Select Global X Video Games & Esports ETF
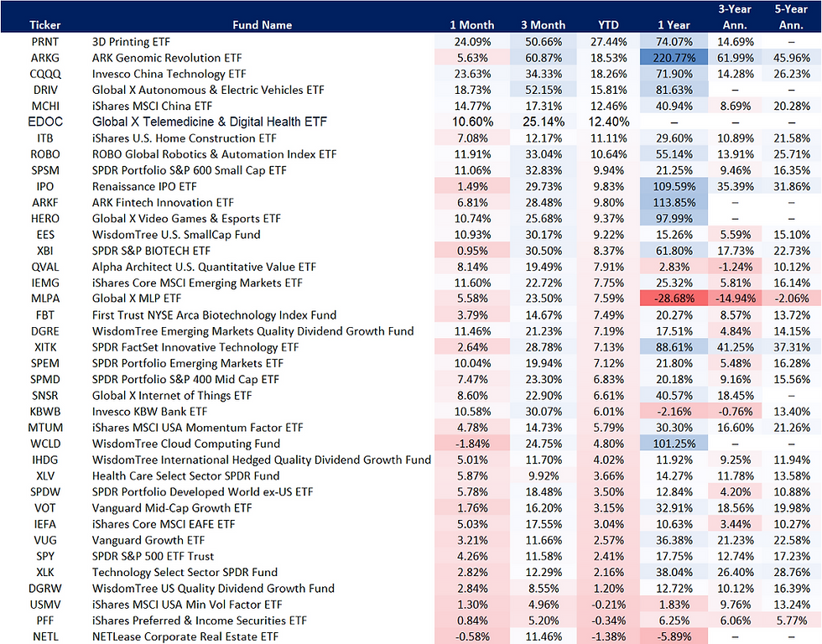Image resolution: width=822 pixels, height=644 pixels. pos(186,219)
